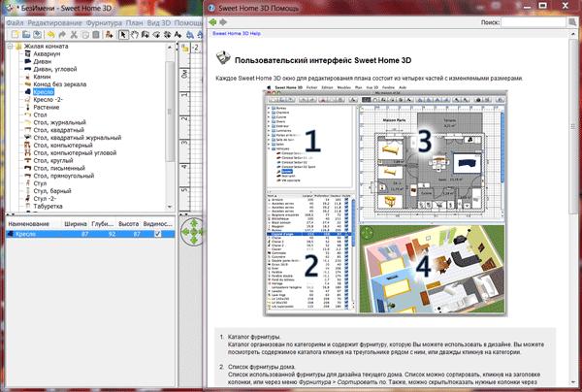
Task: Click catalog tree scroll-up arrow
Action: [170, 48]
